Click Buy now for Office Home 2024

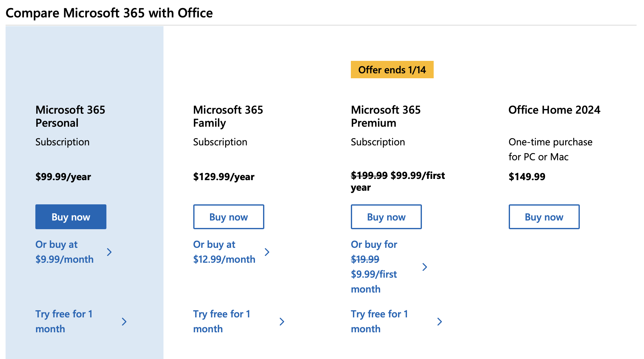coord(544,217)
